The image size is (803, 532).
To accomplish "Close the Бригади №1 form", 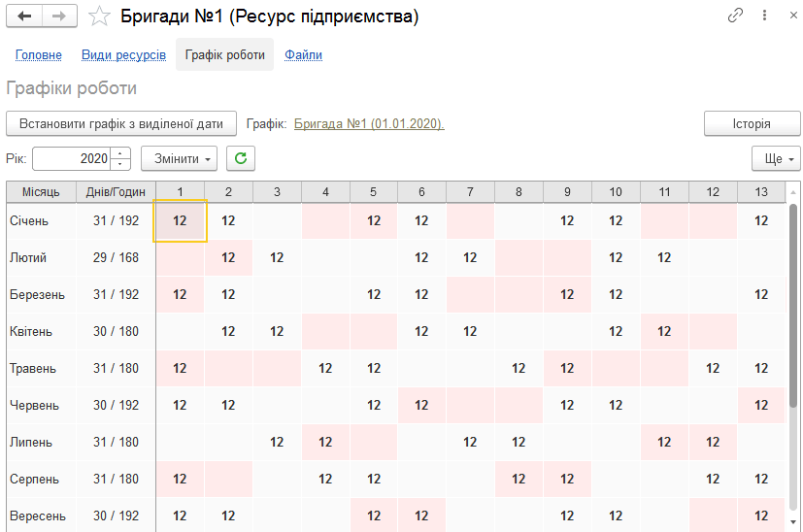I will [793, 16].
